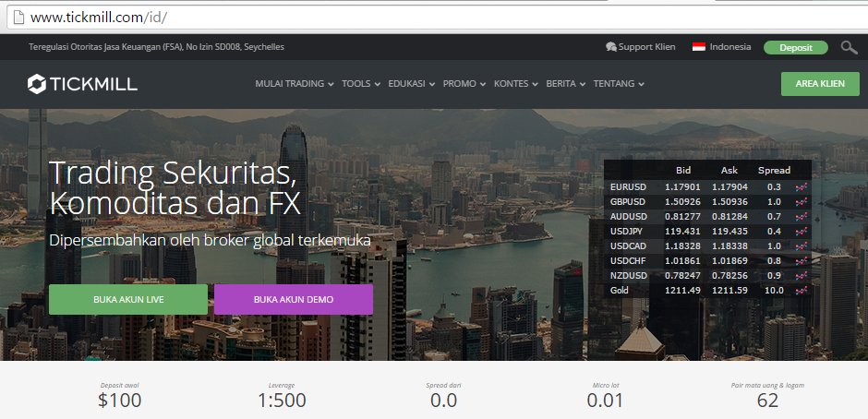Click the $100 Deposit awal figure
The image size is (868, 419).
tap(119, 401)
